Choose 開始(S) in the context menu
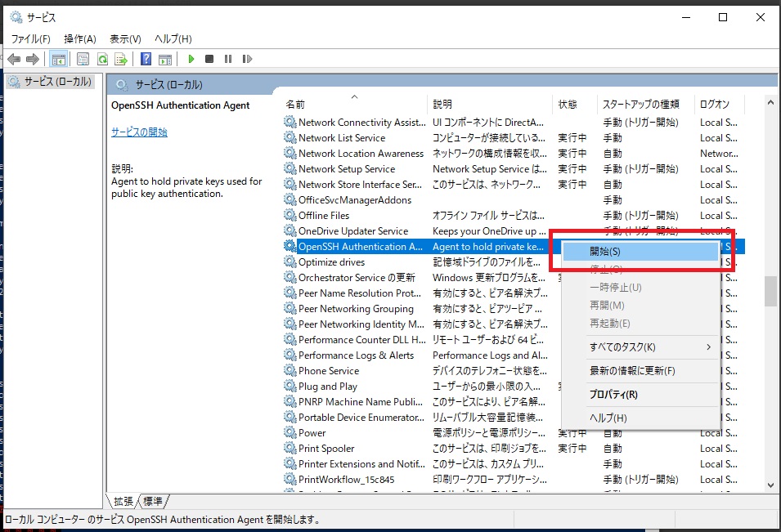The height and width of the screenshot is (532, 781). (x=640, y=252)
